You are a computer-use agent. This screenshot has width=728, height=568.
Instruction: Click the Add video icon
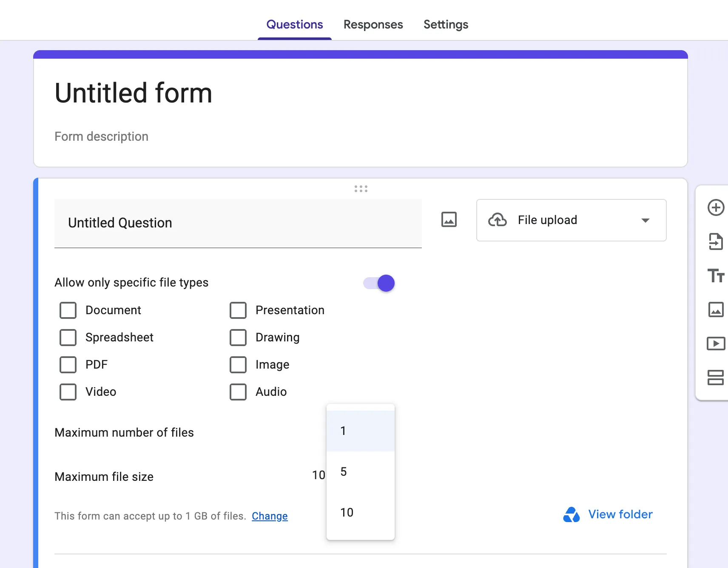pos(716,344)
